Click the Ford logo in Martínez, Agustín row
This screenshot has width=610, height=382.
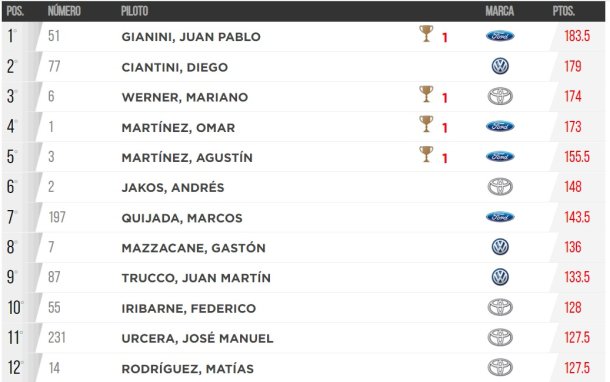pos(500,157)
